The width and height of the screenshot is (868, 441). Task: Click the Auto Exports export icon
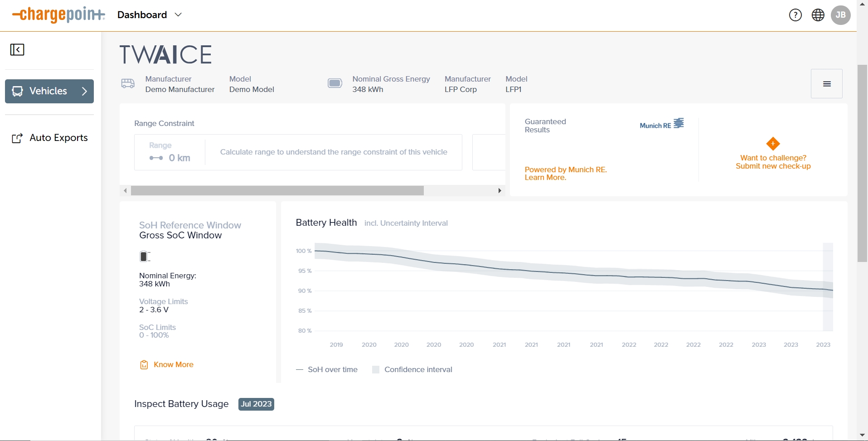tap(17, 138)
